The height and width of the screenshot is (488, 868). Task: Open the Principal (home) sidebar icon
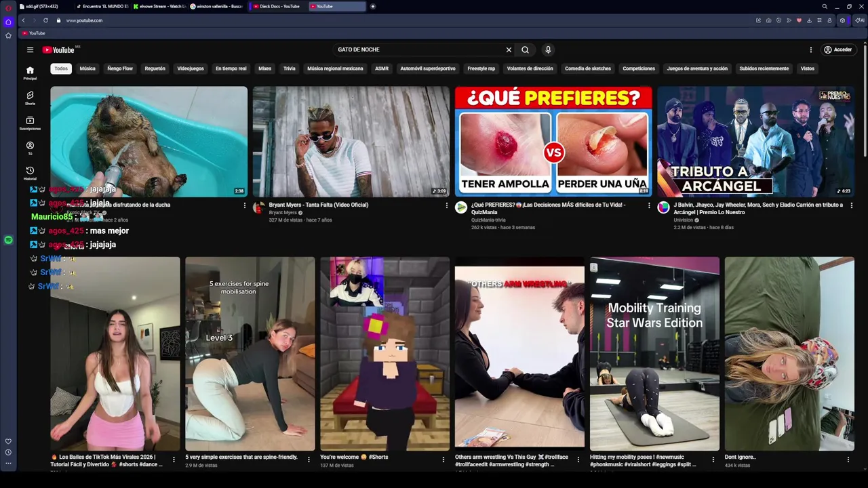[x=30, y=73]
